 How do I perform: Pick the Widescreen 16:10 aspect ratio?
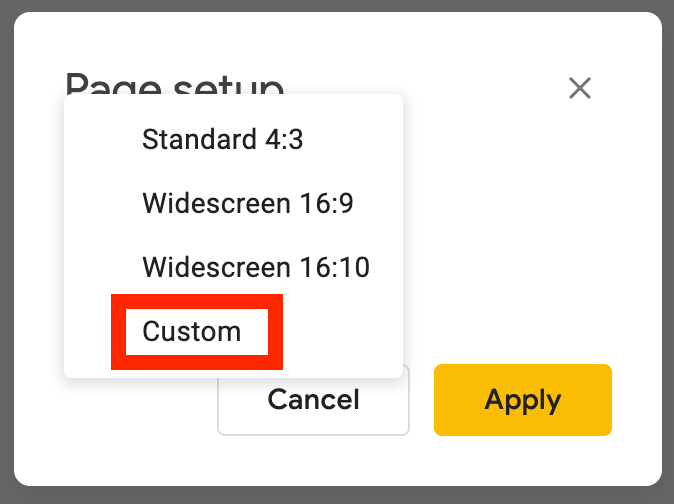(x=256, y=268)
